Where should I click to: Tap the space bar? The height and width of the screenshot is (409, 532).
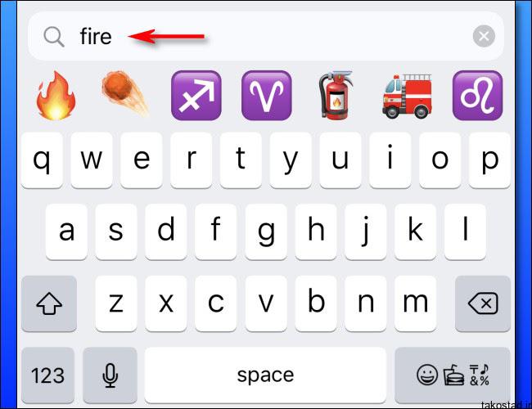[x=265, y=375]
